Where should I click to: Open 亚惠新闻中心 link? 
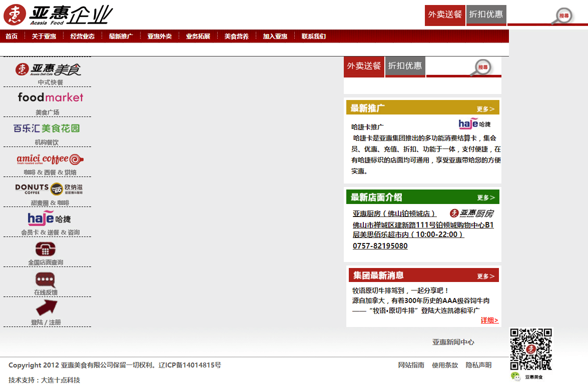tap(453, 342)
